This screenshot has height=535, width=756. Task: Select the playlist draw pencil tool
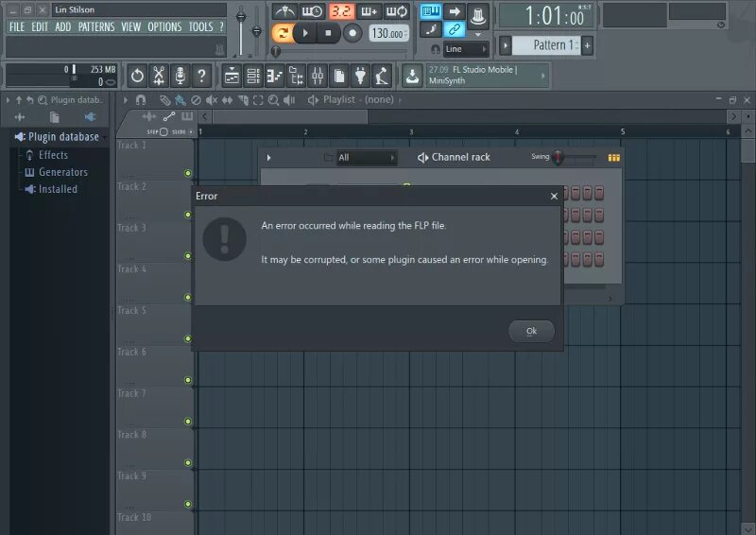point(164,100)
